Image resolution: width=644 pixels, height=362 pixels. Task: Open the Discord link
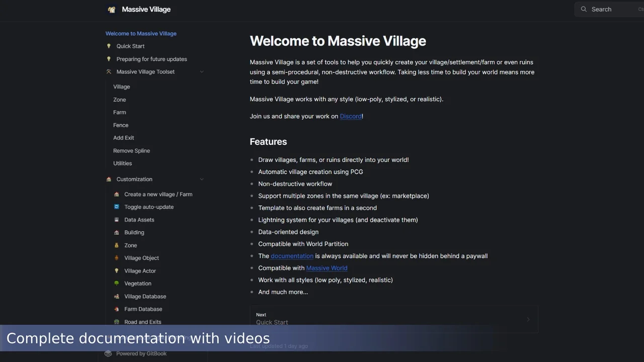click(x=351, y=116)
